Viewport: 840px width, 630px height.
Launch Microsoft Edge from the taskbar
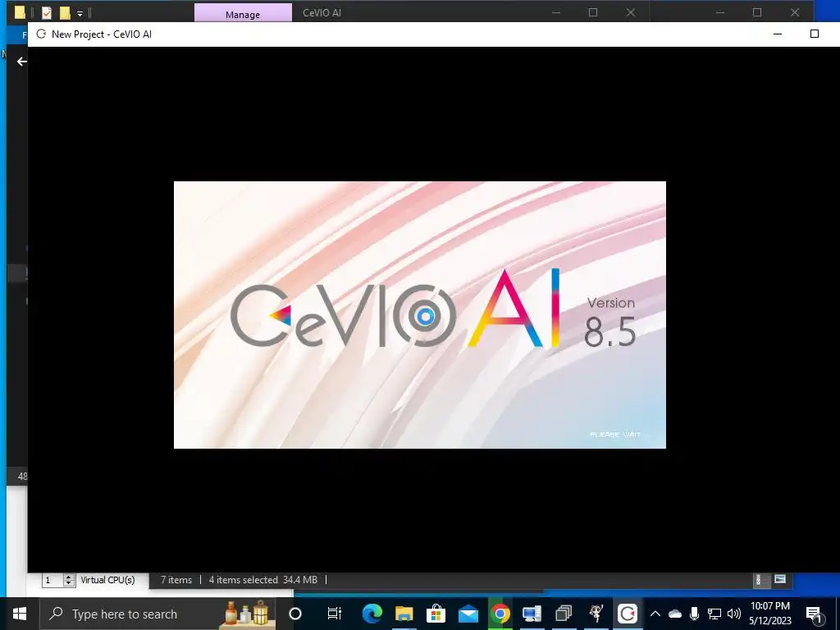pyautogui.click(x=372, y=614)
